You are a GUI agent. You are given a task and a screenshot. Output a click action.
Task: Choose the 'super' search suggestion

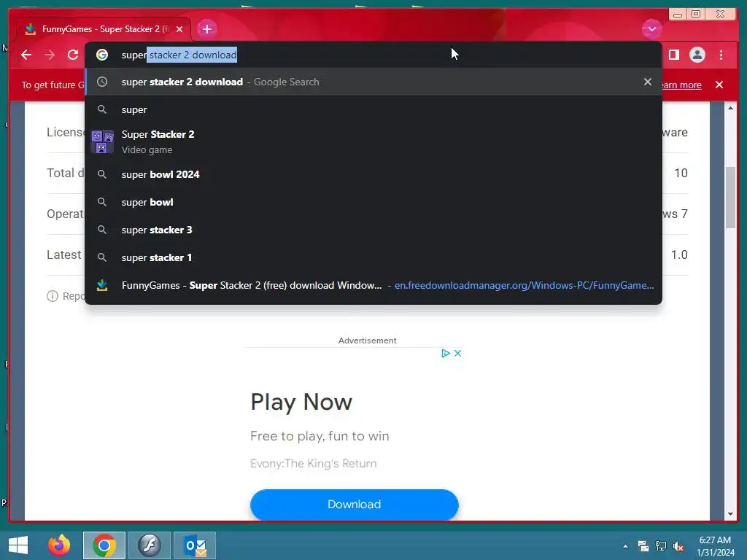pos(373,109)
